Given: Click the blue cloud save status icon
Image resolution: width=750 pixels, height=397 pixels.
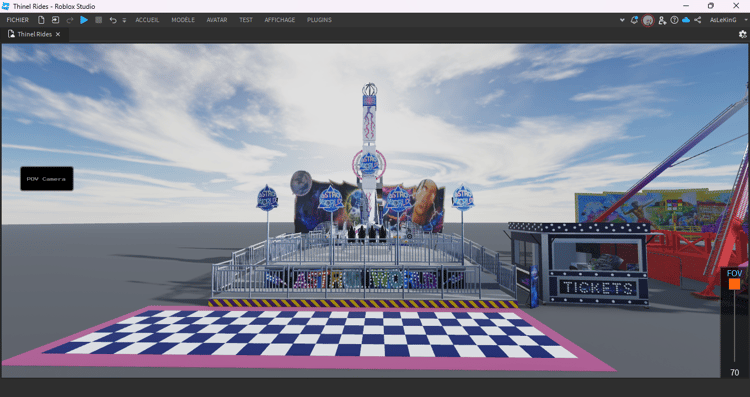Looking at the screenshot, I should coord(686,20).
